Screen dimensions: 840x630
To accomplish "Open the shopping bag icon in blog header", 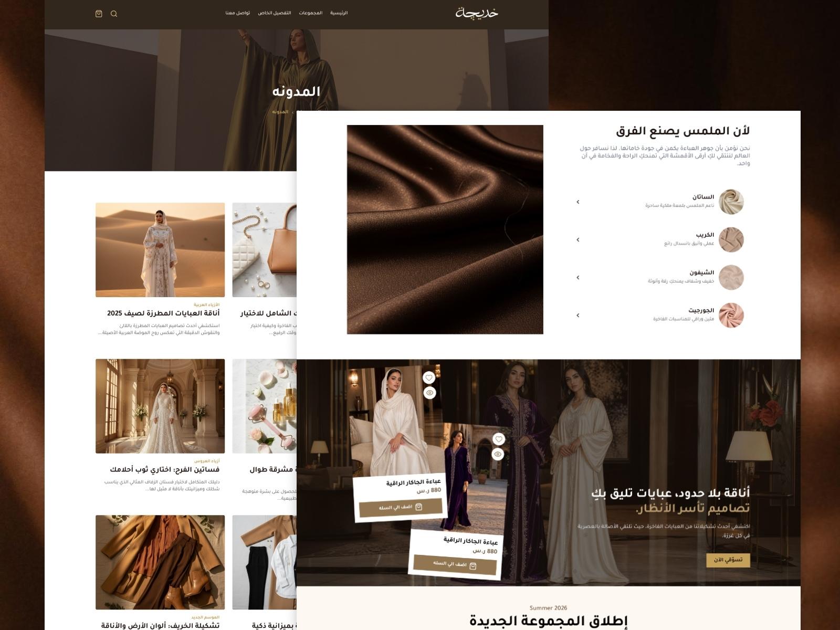I will pos(99,14).
